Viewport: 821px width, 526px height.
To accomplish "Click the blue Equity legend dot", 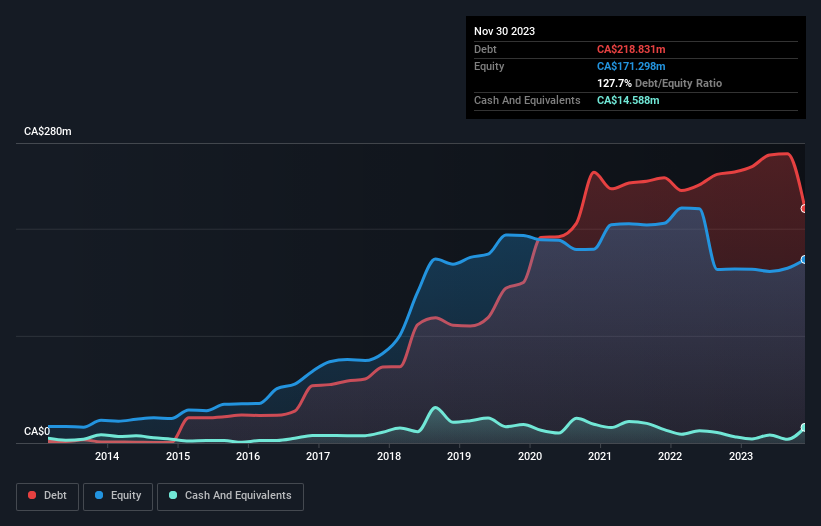I will click(x=99, y=495).
